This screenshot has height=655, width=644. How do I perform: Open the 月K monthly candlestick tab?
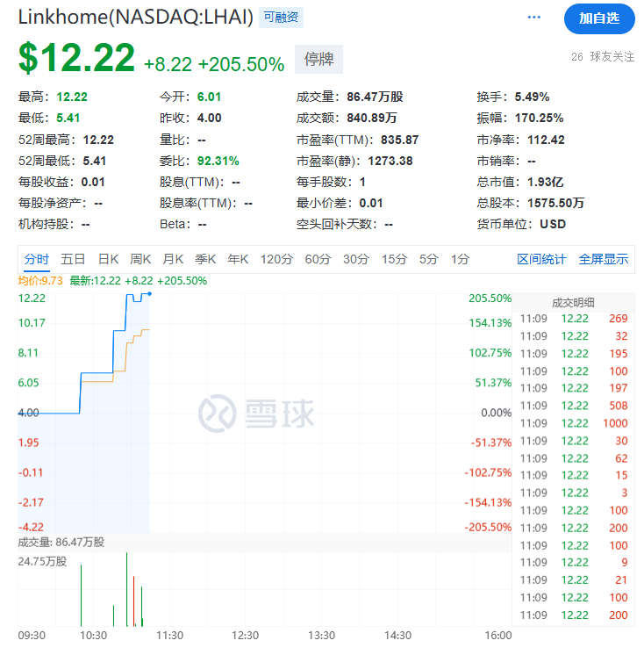173,259
